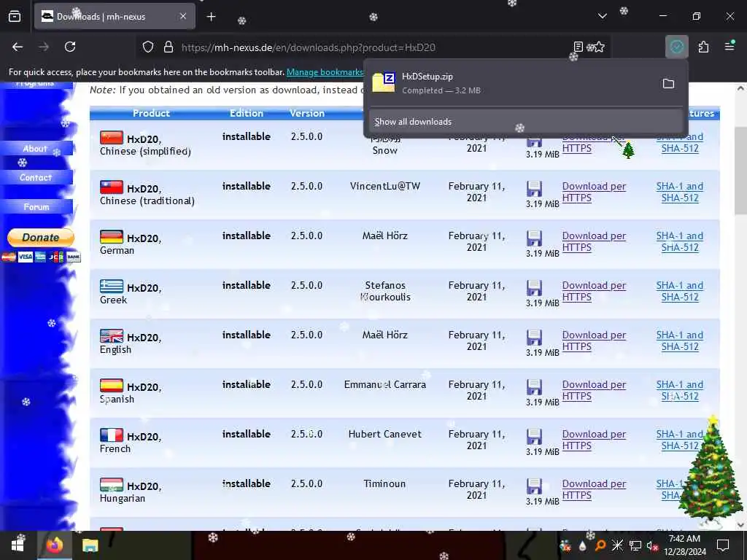Open the Windows Start menu
The width and height of the screenshot is (747, 560).
pos(18,545)
